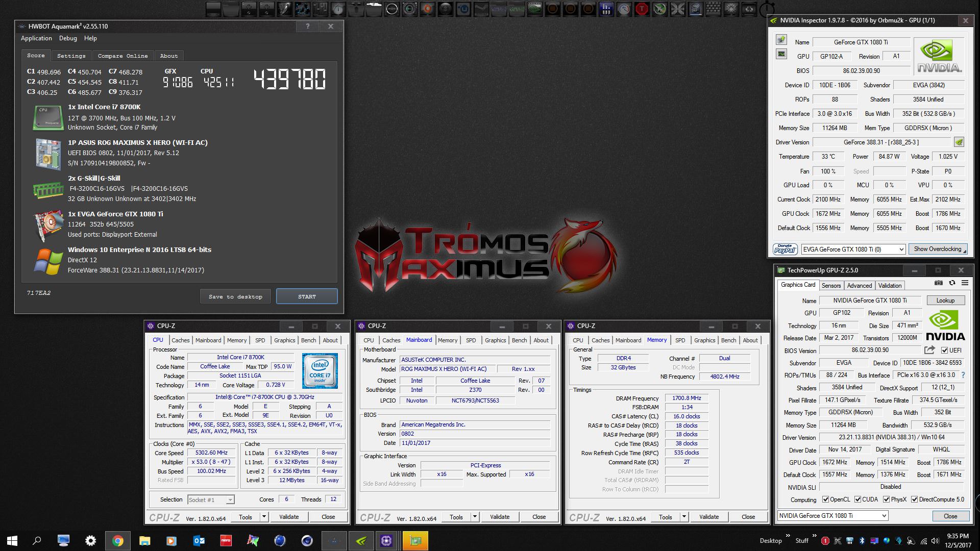
Task: Open Outlook from the taskbar
Action: tap(199, 540)
